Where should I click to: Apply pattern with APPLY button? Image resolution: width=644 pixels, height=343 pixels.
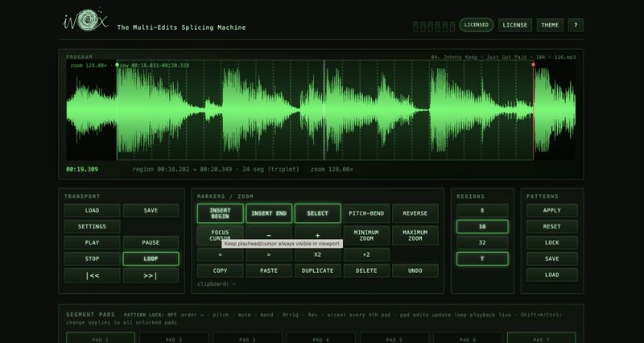[x=552, y=210]
